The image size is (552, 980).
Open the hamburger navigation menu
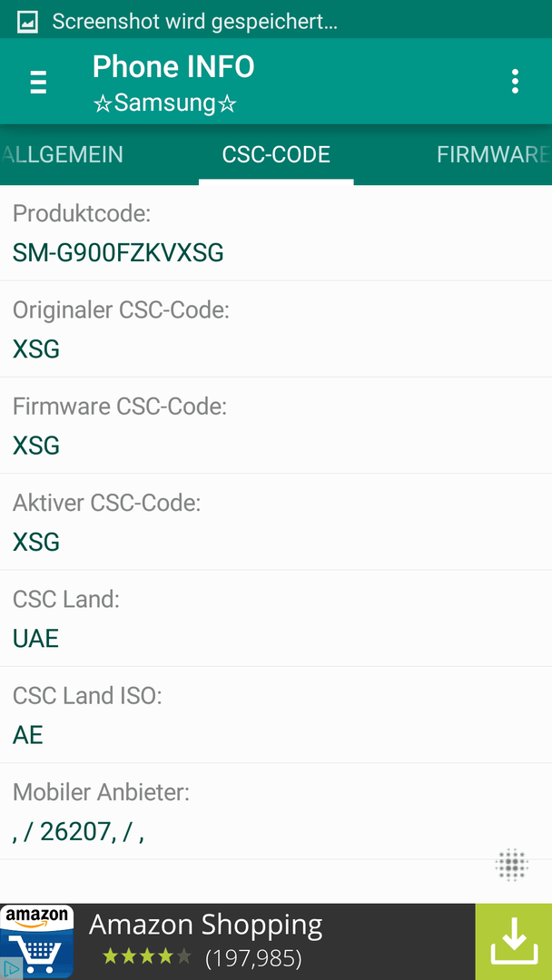point(39,82)
